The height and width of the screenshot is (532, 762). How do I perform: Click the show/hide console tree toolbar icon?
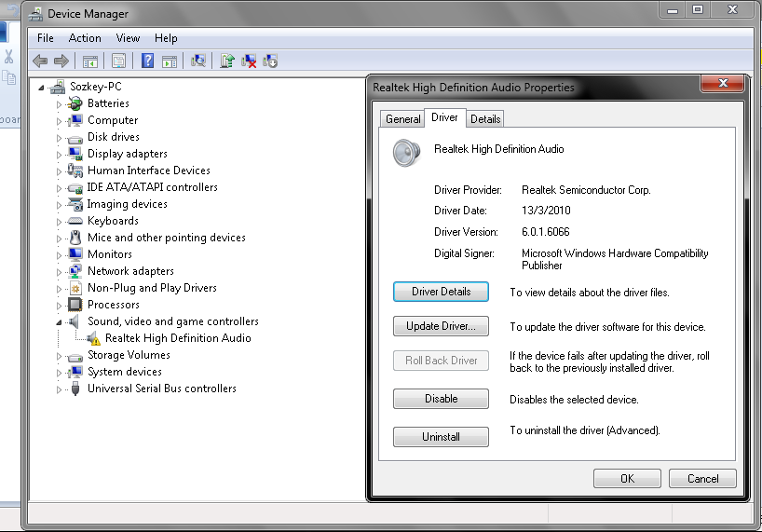pyautogui.click(x=90, y=61)
